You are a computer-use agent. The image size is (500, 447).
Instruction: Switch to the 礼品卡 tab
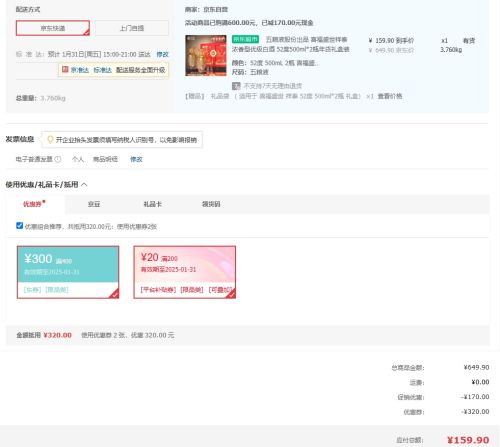(x=152, y=204)
